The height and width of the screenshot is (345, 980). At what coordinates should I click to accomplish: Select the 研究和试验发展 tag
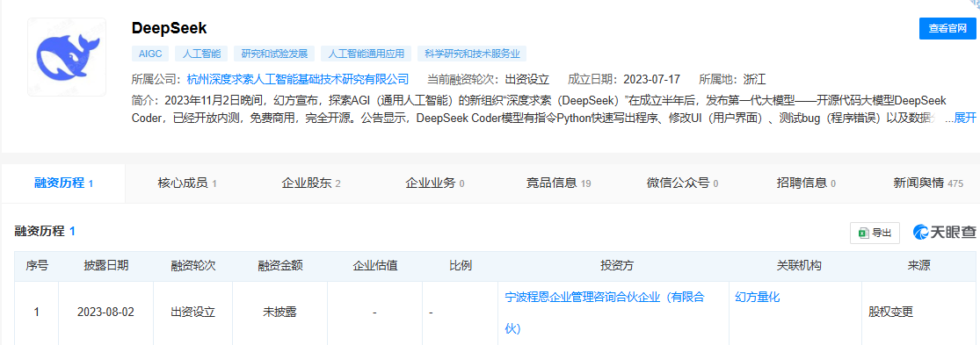click(274, 54)
